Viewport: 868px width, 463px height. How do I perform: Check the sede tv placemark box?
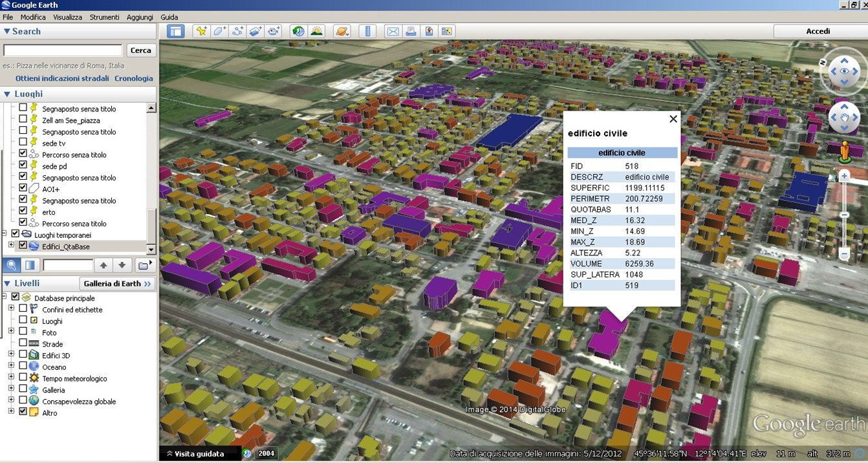(x=23, y=142)
